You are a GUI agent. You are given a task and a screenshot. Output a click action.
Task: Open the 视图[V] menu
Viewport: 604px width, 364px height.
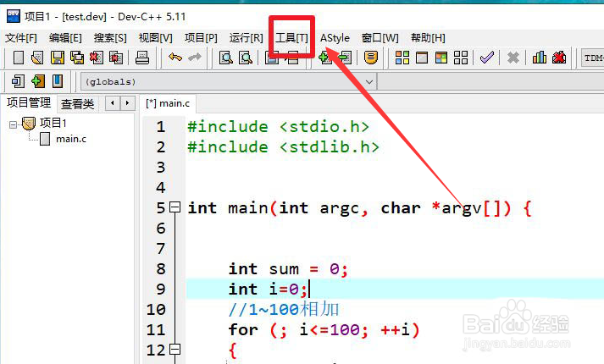[156, 38]
